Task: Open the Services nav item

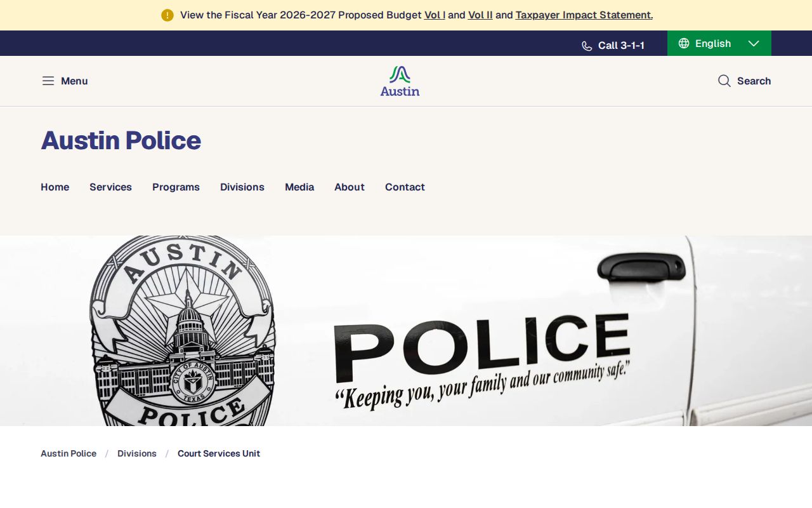Action: [x=110, y=187]
